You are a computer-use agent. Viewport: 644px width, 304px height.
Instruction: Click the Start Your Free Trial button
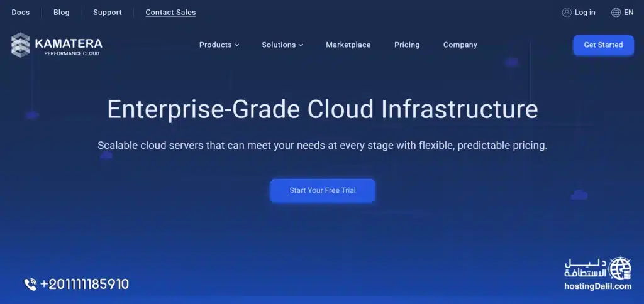323,190
